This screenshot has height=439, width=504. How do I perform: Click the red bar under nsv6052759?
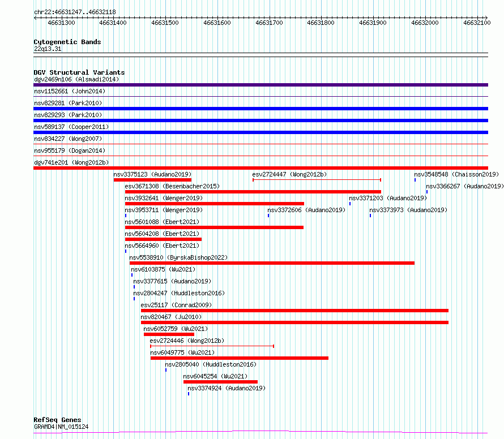pyautogui.click(x=169, y=334)
